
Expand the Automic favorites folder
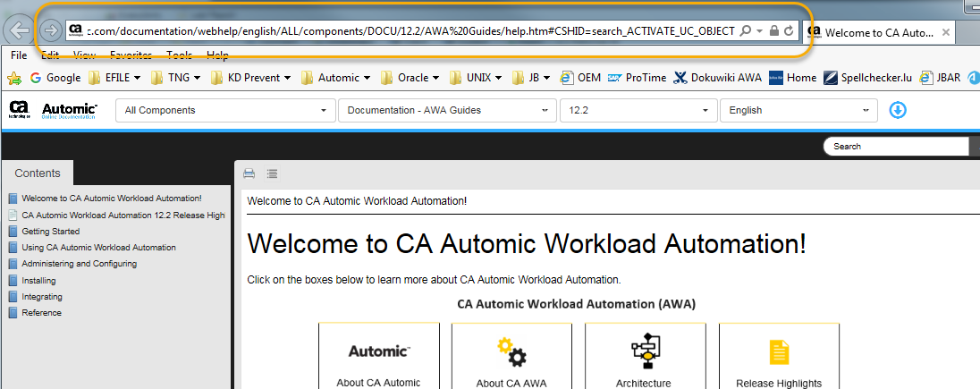pos(336,78)
